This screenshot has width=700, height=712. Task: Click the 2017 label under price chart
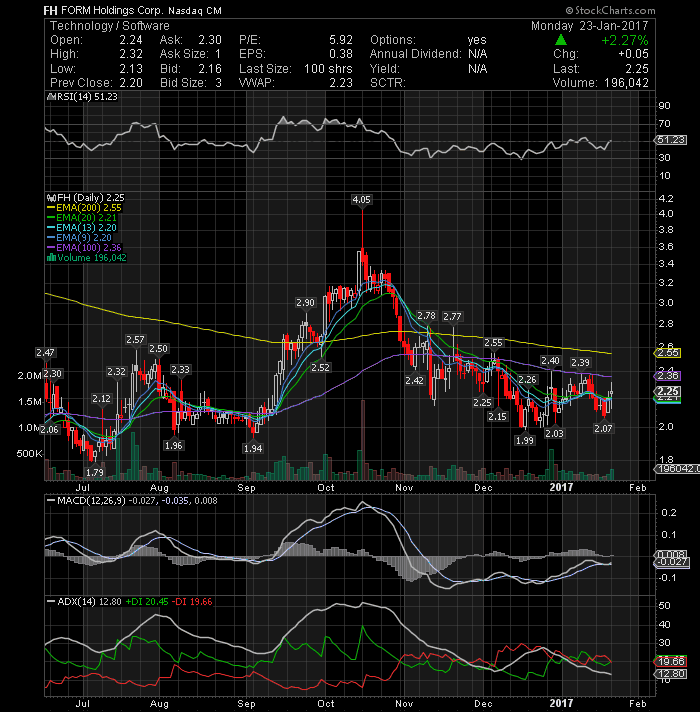point(561,487)
